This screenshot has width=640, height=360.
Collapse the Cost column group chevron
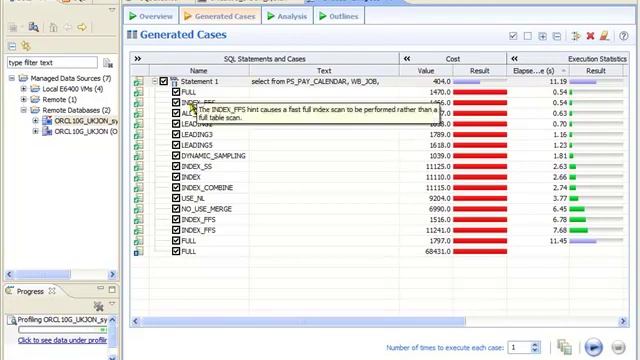[407, 59]
